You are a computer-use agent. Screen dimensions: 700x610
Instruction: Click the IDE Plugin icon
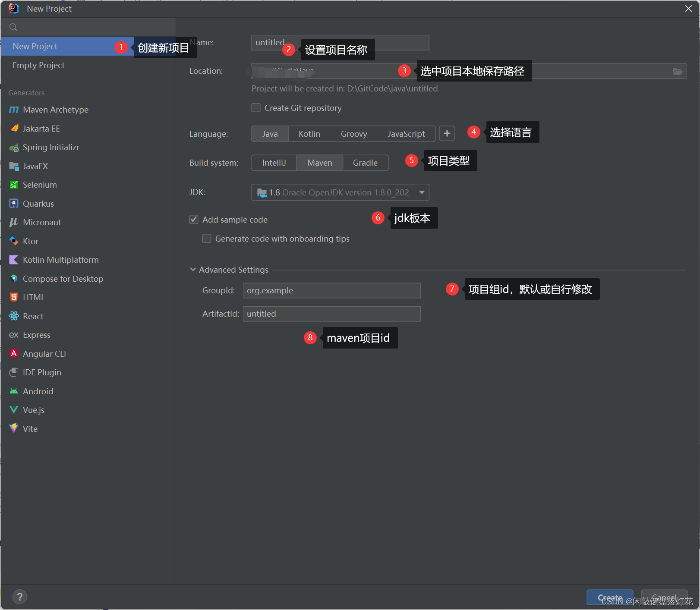click(14, 372)
